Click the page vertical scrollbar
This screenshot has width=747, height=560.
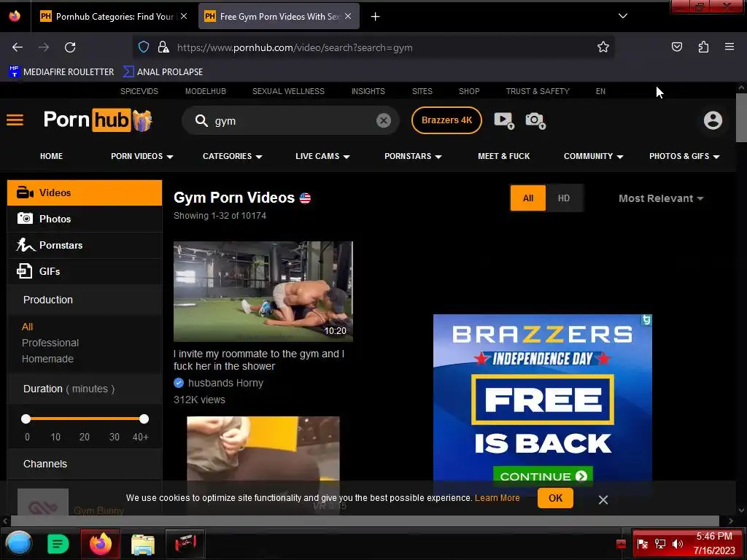[x=741, y=117]
